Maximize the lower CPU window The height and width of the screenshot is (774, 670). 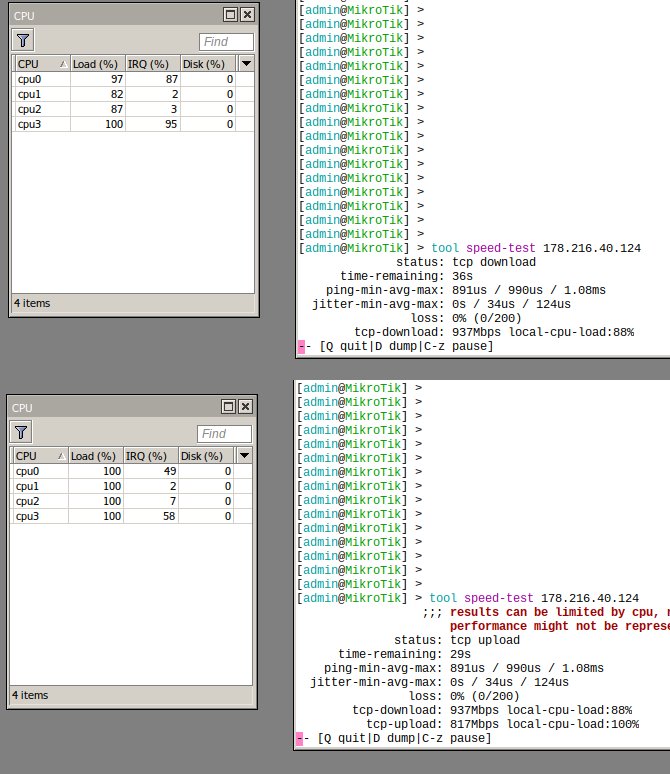pyautogui.click(x=228, y=407)
